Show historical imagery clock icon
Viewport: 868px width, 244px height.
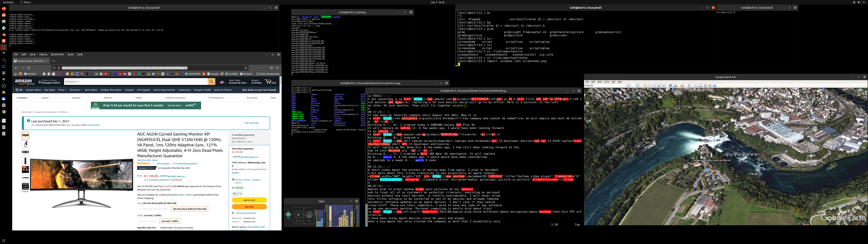tap(670, 86)
